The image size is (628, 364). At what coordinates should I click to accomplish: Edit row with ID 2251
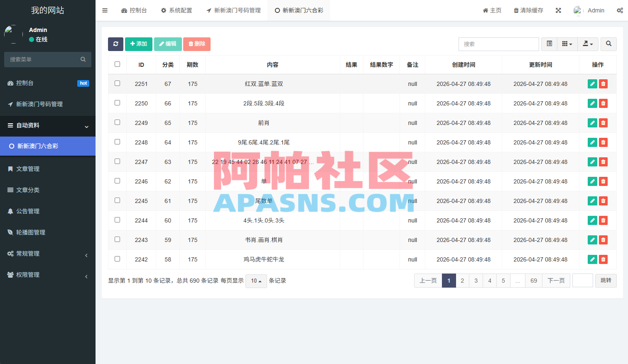click(x=592, y=84)
